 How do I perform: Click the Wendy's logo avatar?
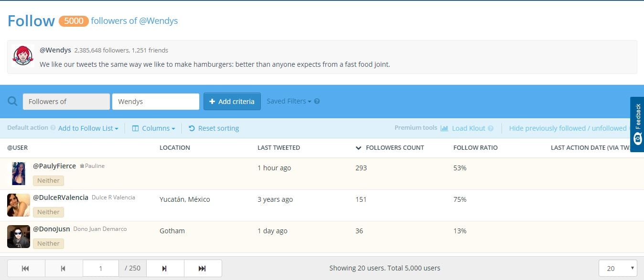click(23, 56)
